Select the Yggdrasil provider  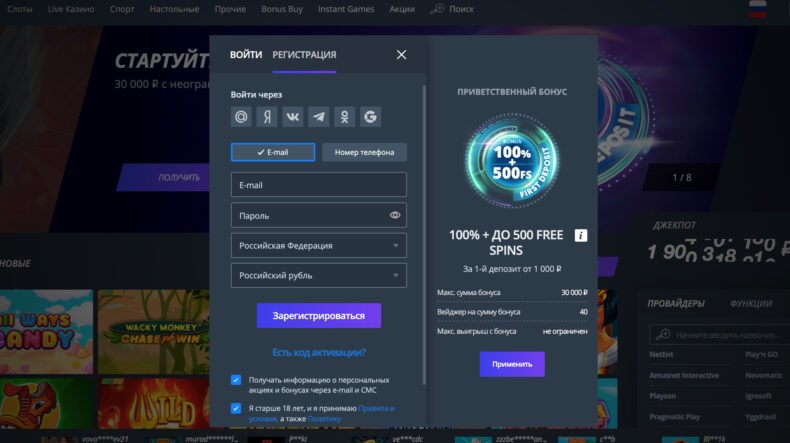tap(760, 417)
